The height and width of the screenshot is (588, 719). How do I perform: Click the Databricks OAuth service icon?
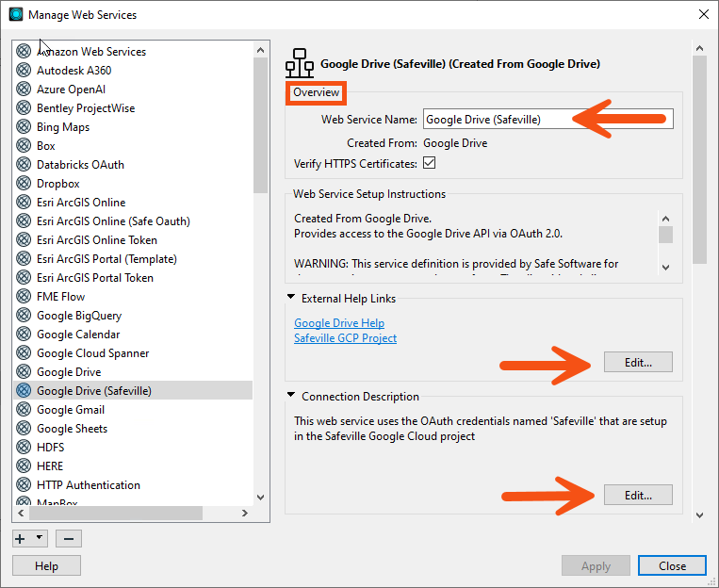tap(24, 164)
